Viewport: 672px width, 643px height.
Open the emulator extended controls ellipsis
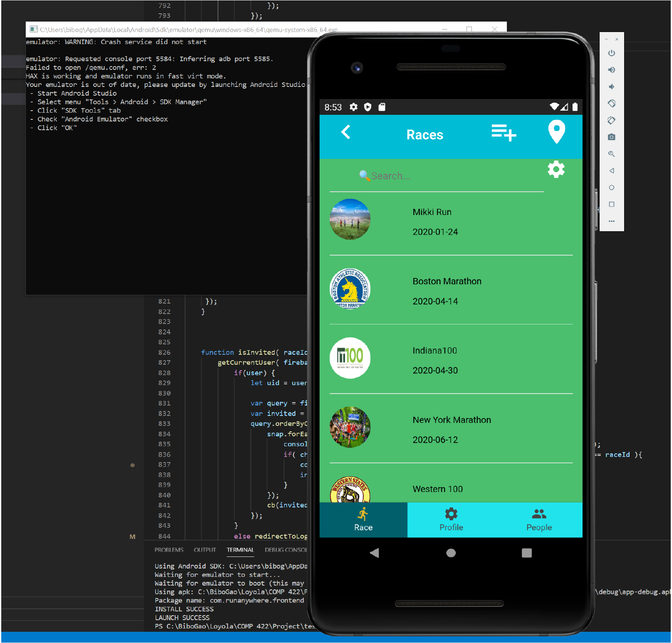[x=611, y=221]
